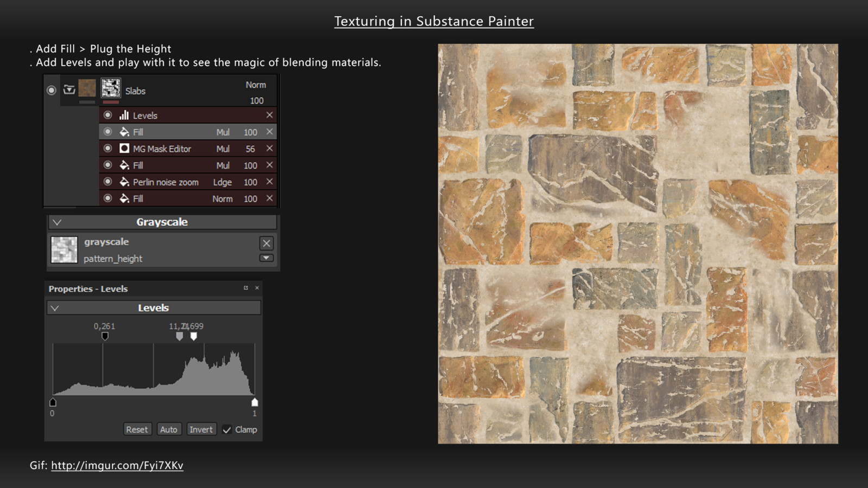The height and width of the screenshot is (488, 868).
Task: Open Mul blend mode of highlighted Fill
Action: pyautogui.click(x=223, y=132)
